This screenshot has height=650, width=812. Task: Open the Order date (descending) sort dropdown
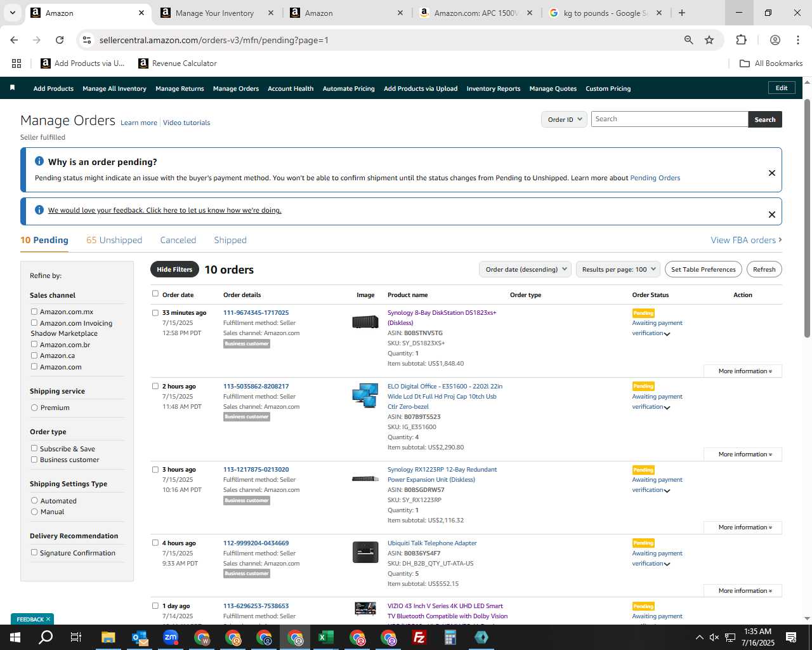click(525, 269)
